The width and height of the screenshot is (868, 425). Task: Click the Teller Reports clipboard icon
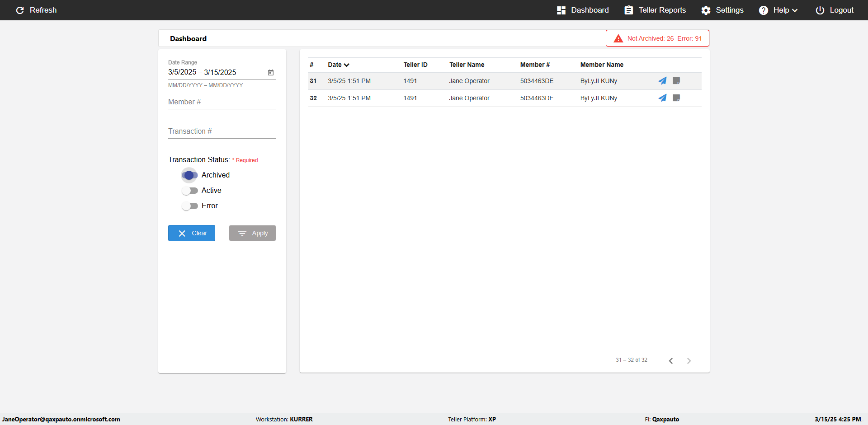pyautogui.click(x=628, y=10)
